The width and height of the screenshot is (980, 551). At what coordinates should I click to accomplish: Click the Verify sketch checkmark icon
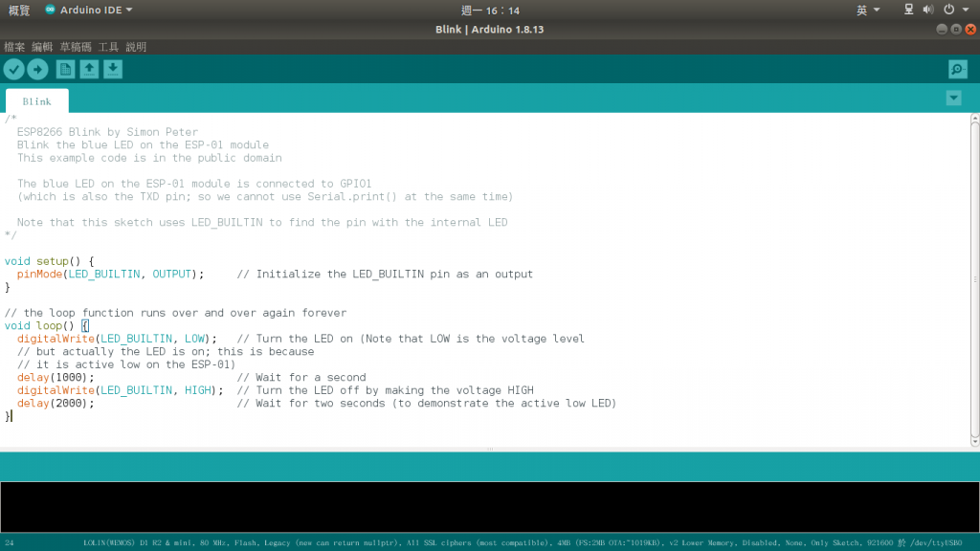[13, 69]
